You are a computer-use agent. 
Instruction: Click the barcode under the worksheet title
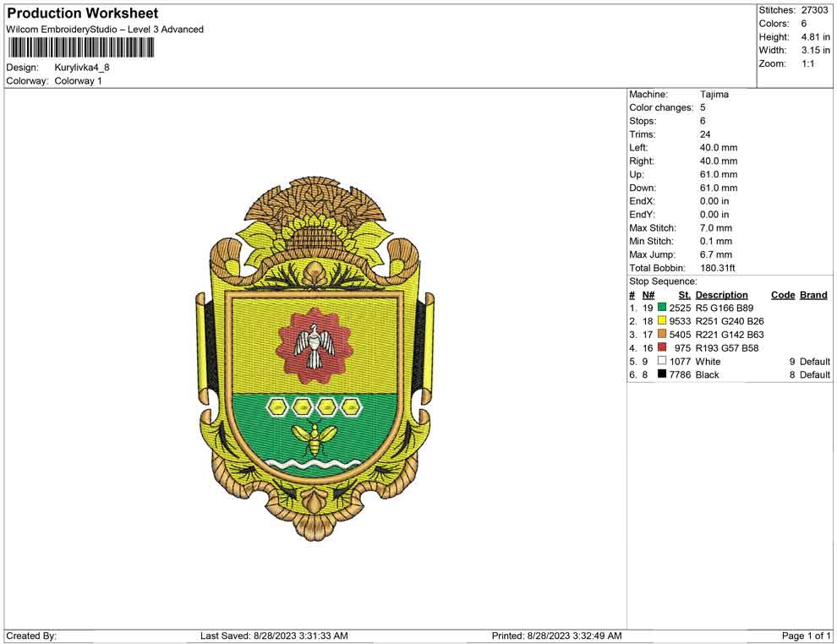[82, 48]
